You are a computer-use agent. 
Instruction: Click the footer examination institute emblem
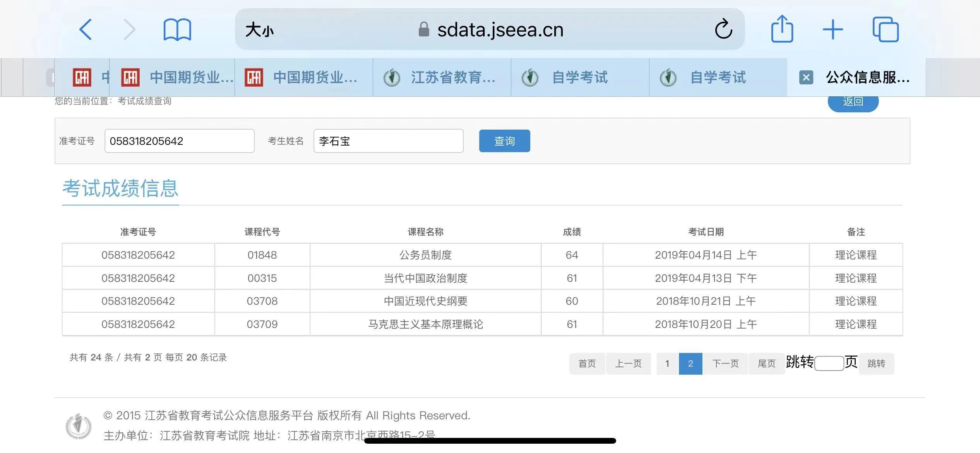tap(79, 426)
